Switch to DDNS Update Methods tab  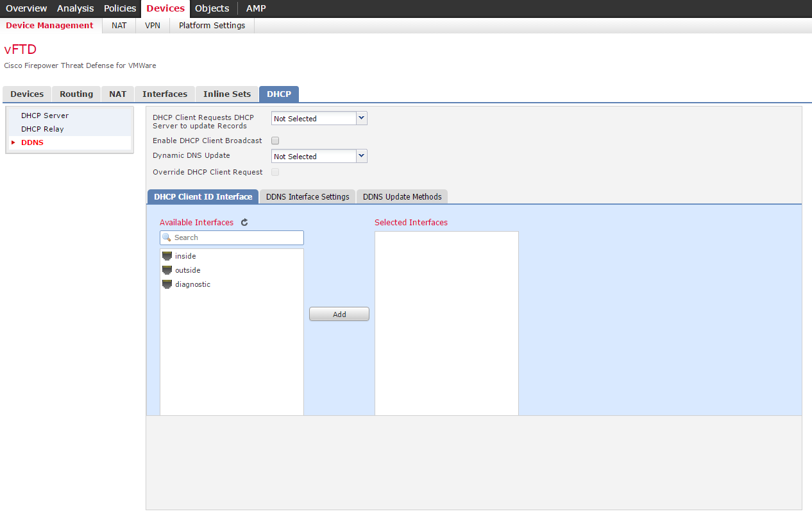(402, 196)
